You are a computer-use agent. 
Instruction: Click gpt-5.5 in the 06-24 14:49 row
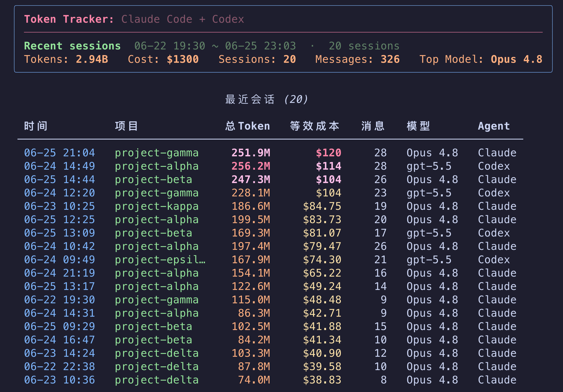click(429, 166)
